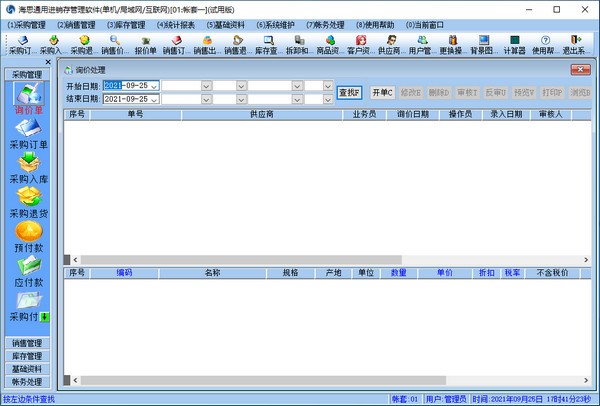Click the 应付款 sidebar icon
This screenshot has height=406, width=600.
coord(28,267)
